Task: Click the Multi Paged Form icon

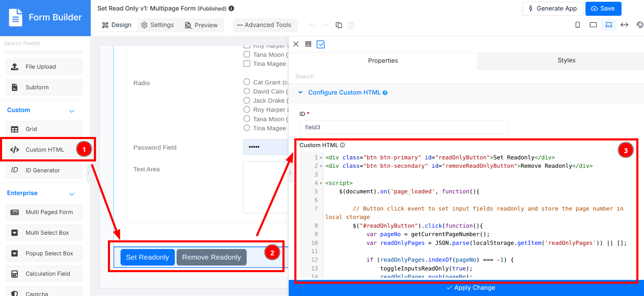Action: [x=15, y=212]
